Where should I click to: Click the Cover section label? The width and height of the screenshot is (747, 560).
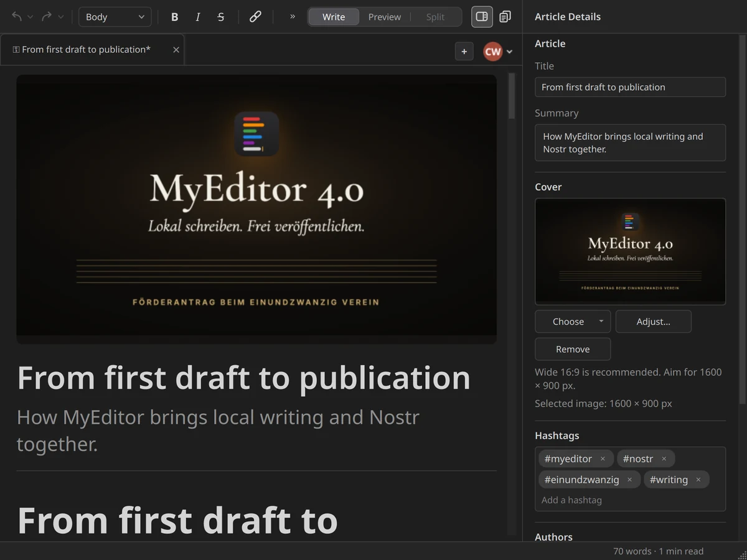point(548,187)
